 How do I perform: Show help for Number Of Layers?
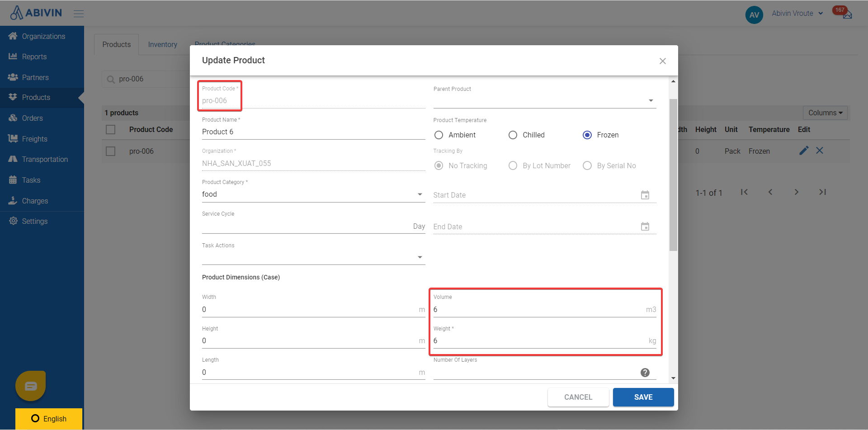[x=645, y=372]
